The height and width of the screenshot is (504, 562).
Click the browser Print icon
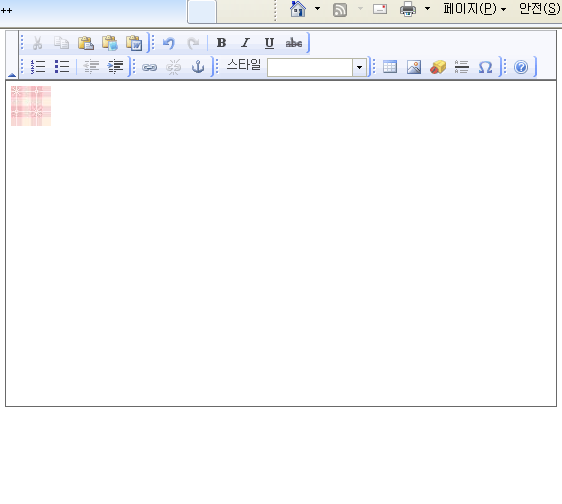pyautogui.click(x=408, y=9)
